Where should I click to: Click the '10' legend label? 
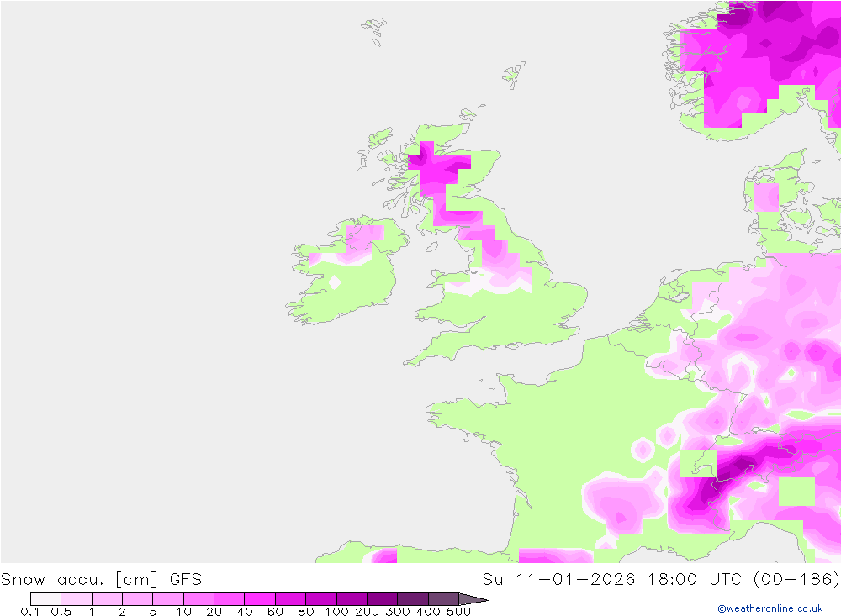click(x=183, y=611)
